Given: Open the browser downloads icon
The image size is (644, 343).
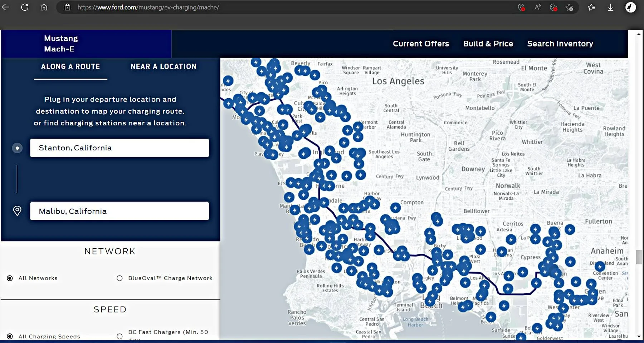Looking at the screenshot, I should tap(610, 7).
